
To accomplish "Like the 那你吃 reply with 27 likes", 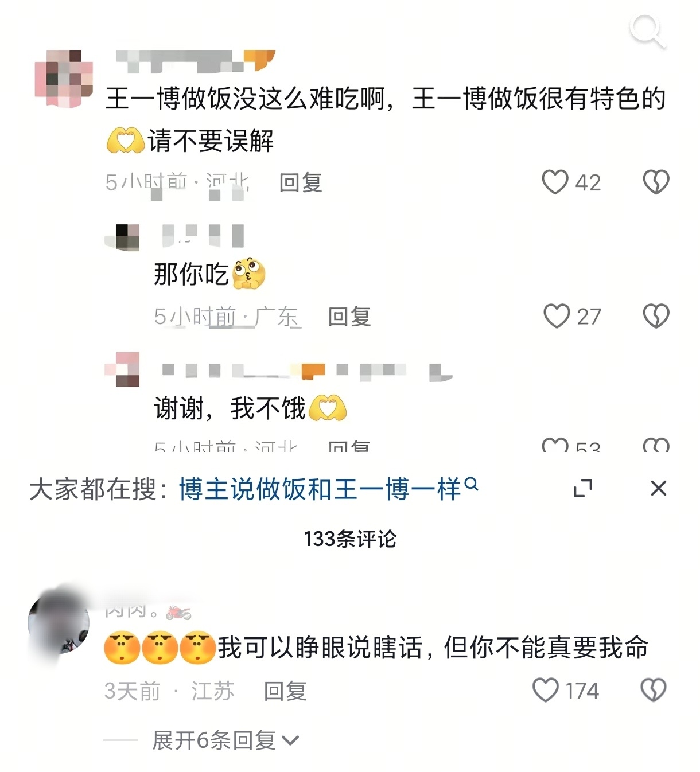I will (x=557, y=316).
